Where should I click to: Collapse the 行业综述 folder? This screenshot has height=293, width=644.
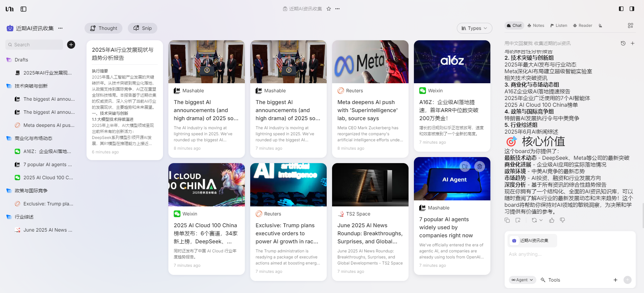9,217
